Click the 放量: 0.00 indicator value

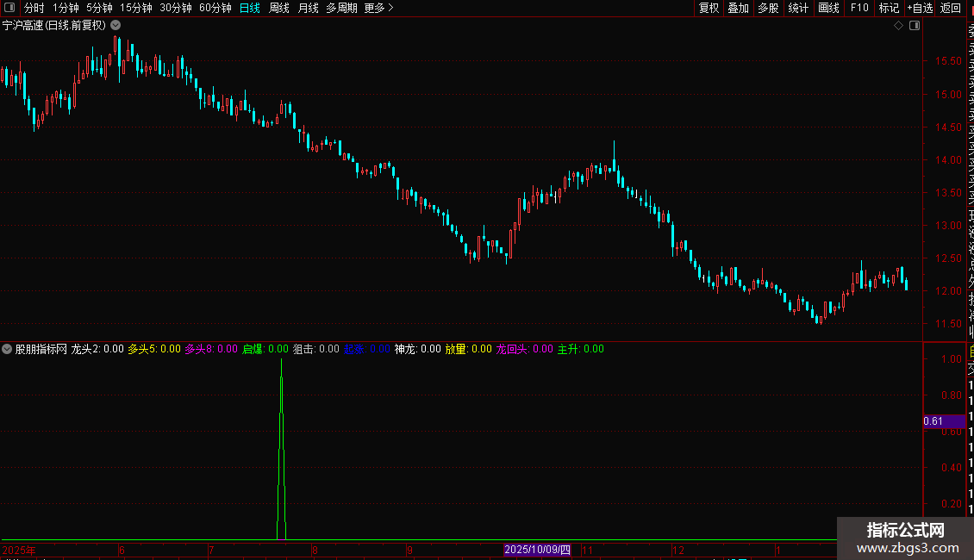tap(468, 349)
